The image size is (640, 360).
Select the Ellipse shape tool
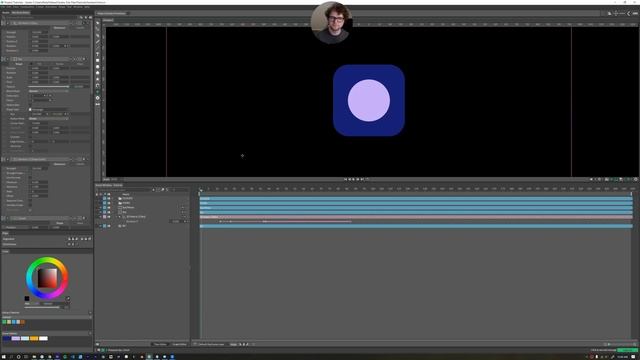tap(98, 67)
